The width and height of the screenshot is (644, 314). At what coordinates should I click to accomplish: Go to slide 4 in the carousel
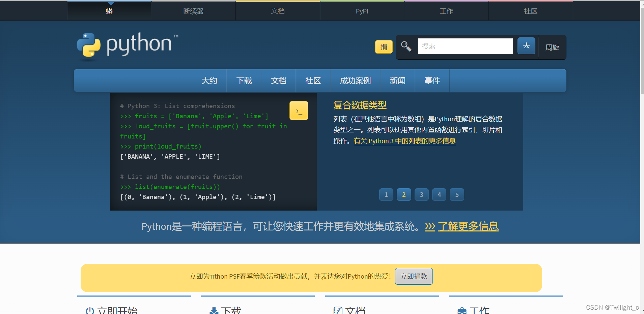pos(439,194)
